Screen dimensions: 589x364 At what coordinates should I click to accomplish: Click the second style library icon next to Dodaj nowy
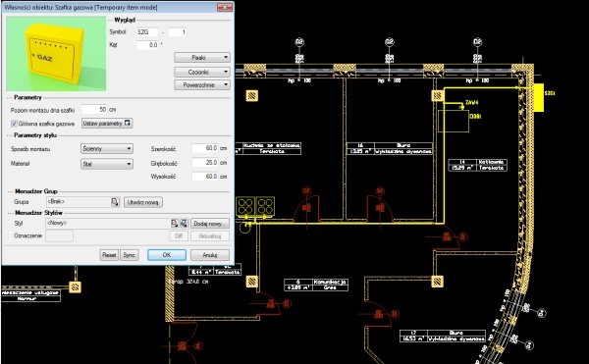coord(184,224)
